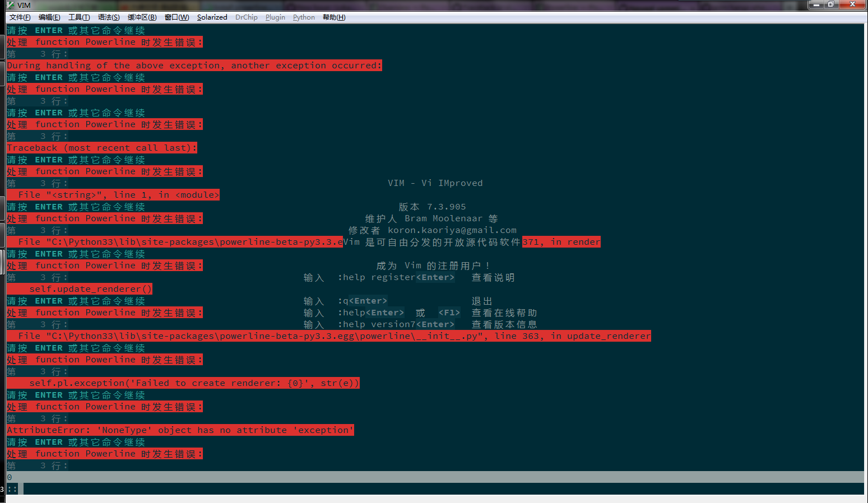Open the 工具(T) menu
The height and width of the screenshot is (503, 868).
tap(79, 17)
